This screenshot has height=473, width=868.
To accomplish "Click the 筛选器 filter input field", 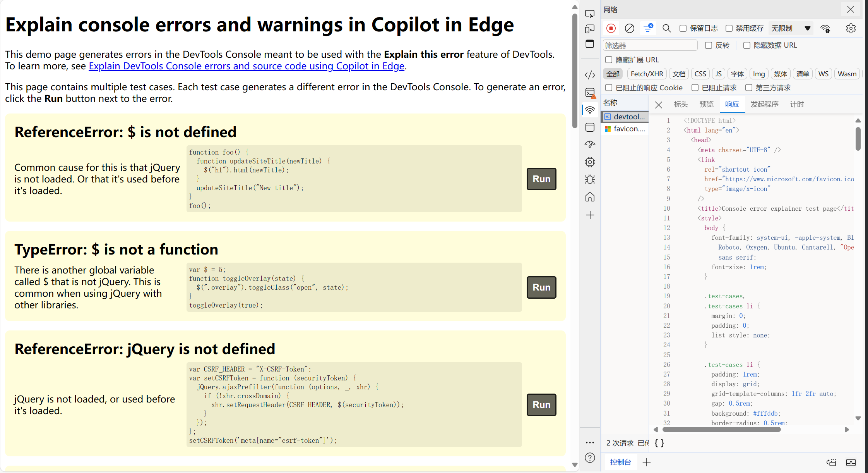I will (x=650, y=45).
